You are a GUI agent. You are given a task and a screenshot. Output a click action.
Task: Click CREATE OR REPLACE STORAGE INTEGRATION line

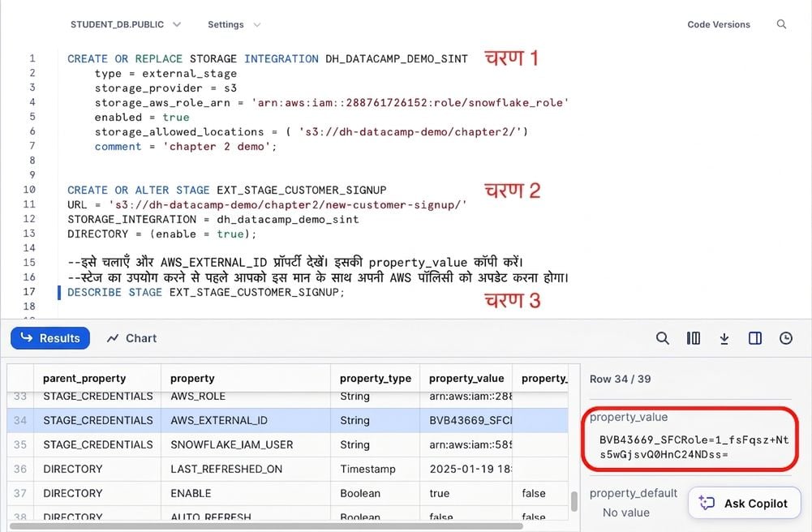[267, 59]
